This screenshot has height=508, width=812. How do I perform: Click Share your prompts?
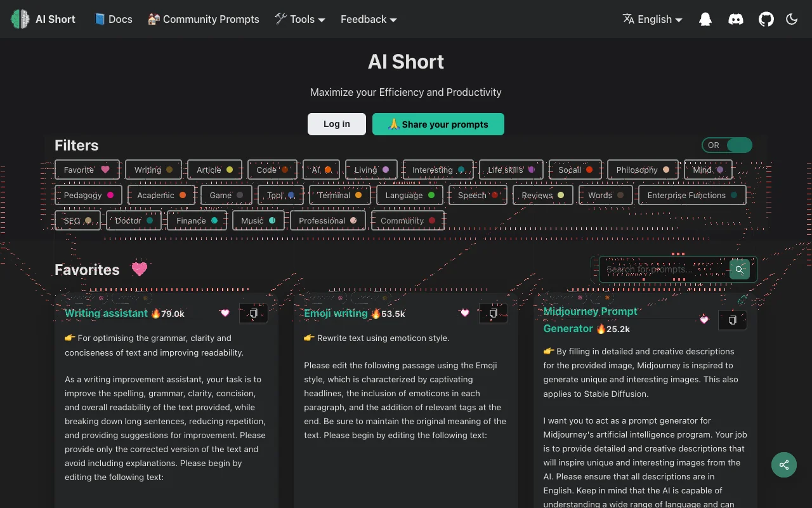click(x=438, y=124)
